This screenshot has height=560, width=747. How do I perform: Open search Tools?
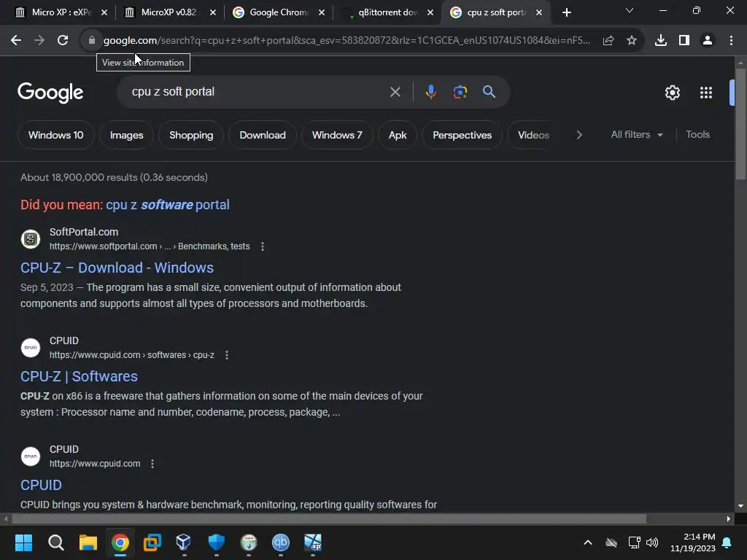tap(697, 135)
